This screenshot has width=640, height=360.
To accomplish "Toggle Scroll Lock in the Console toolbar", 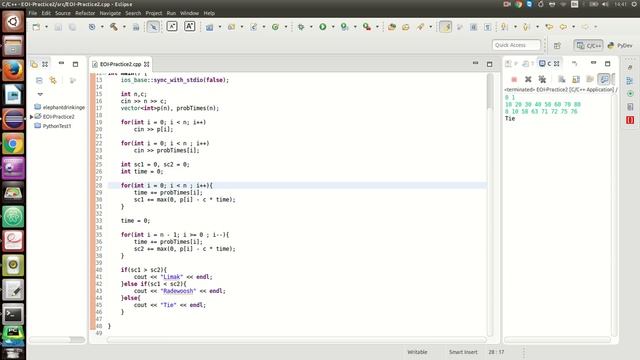I will tap(576, 79).
